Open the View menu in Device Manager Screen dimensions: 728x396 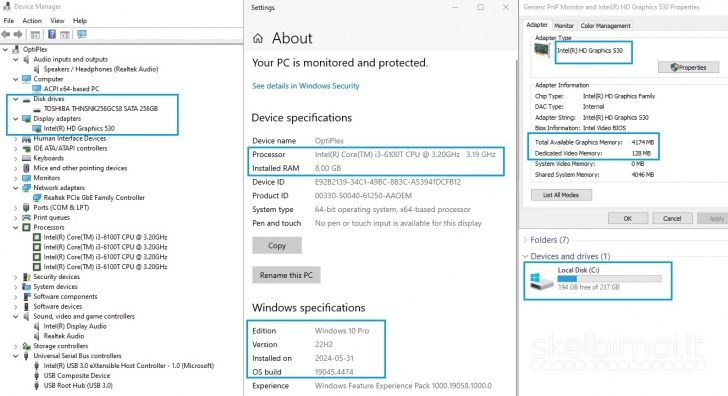coord(58,21)
